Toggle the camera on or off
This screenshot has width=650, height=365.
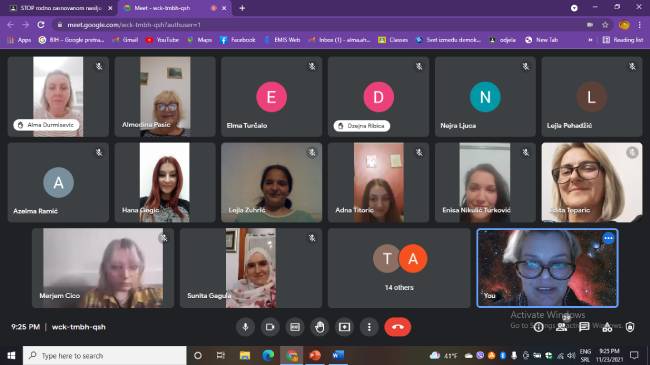270,327
